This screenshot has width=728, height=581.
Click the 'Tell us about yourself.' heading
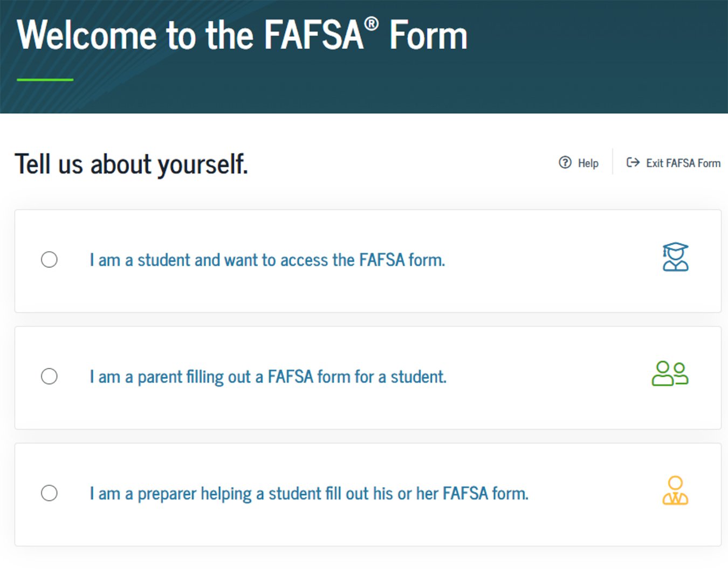point(132,164)
